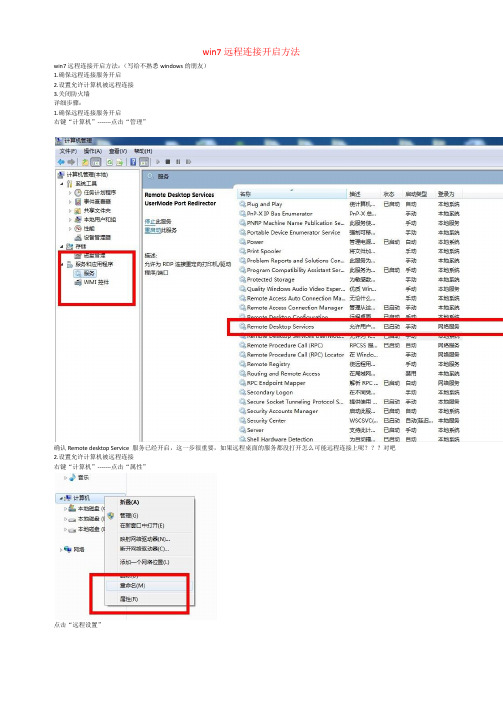Click the 性能 gauge icon in the tree
Viewport: 503px width, 711px height.
coord(78,228)
